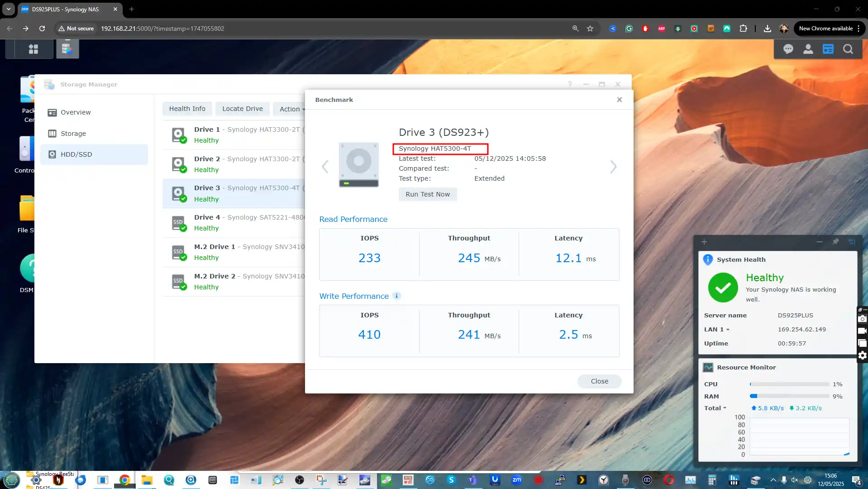Open File Explorer from the Windows taskbar
The image size is (868, 489).
(147, 480)
